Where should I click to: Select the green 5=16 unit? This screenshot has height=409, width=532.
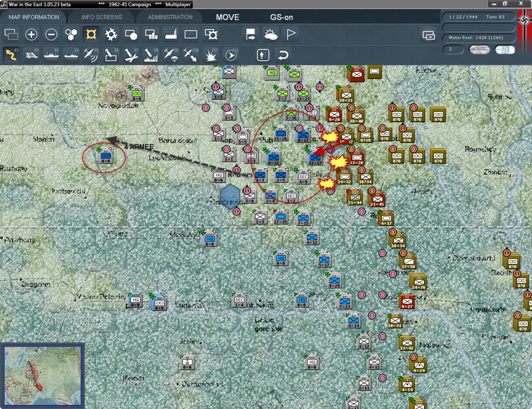pyautogui.click(x=291, y=113)
